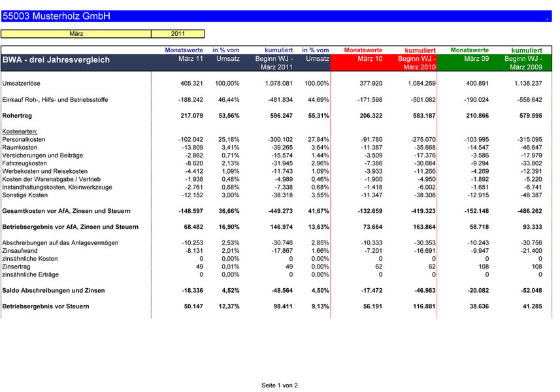Image resolution: width=560 pixels, height=392 pixels.
Task: Select the Rohertrag value 217.079
Action: click(192, 116)
